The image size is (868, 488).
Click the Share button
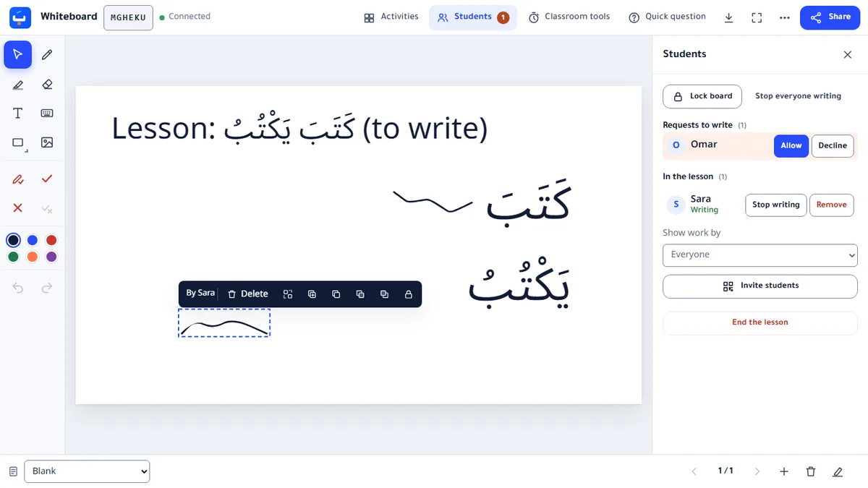pyautogui.click(x=830, y=17)
